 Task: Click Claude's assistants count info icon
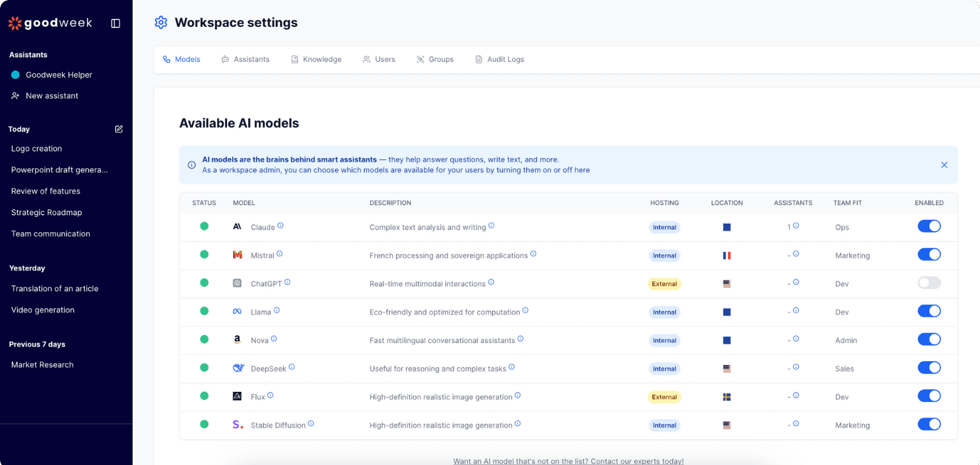coord(796,226)
